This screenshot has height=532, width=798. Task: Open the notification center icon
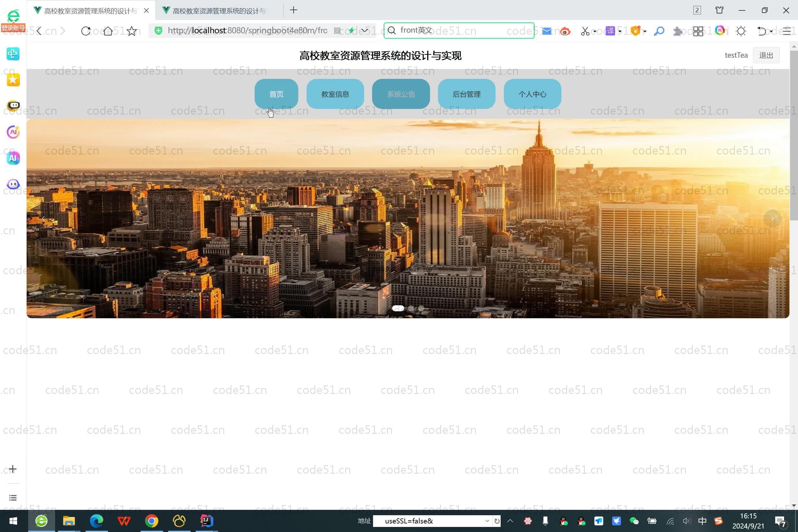(781, 522)
